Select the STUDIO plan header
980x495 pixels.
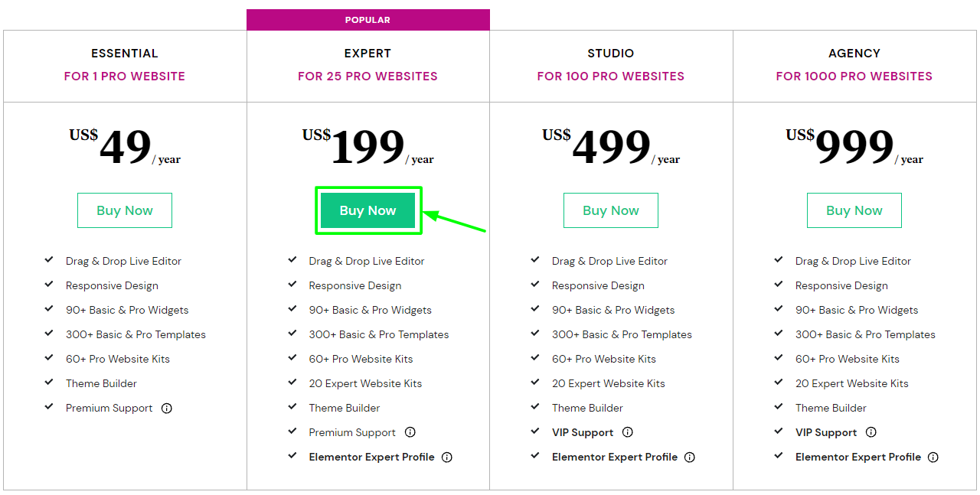pos(610,53)
